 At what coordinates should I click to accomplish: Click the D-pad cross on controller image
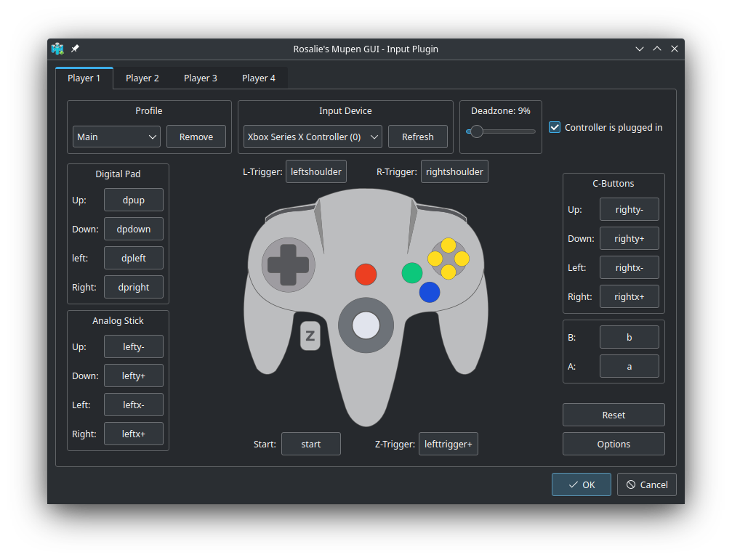(288, 265)
